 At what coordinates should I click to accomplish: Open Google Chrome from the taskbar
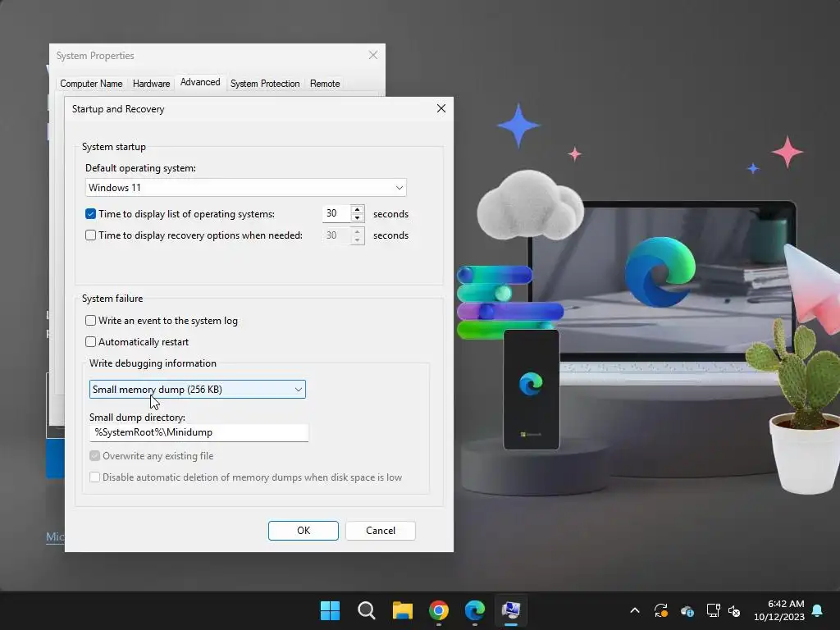439,610
